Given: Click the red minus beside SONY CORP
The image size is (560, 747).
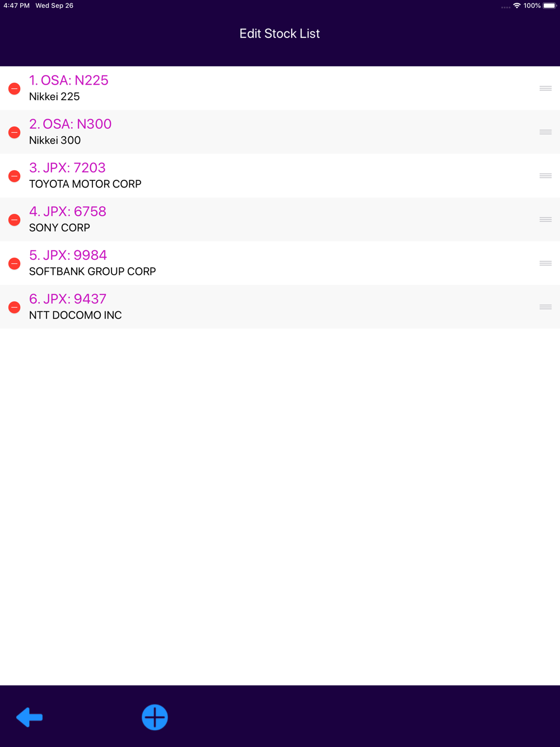Looking at the screenshot, I should click(15, 220).
